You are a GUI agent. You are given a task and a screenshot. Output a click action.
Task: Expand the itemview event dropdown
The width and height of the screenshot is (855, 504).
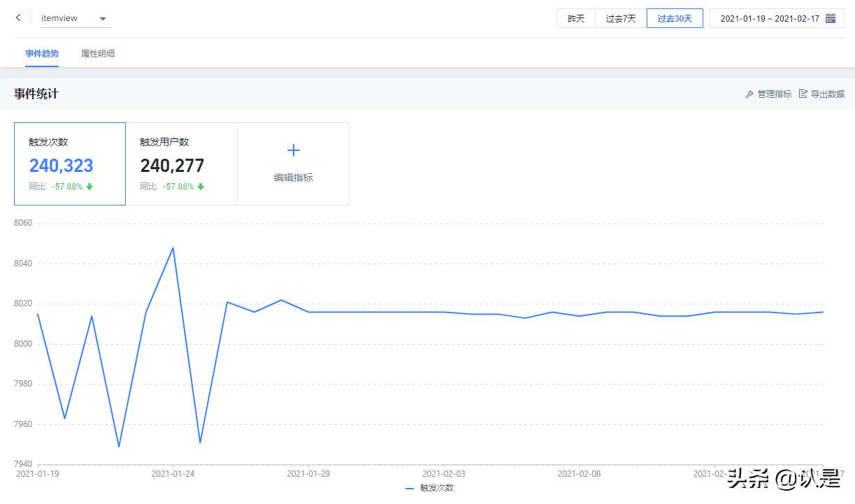(102, 17)
